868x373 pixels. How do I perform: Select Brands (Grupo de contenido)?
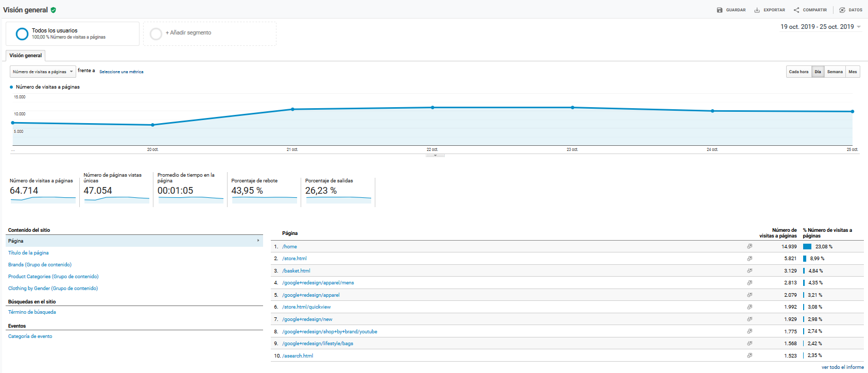click(x=40, y=265)
